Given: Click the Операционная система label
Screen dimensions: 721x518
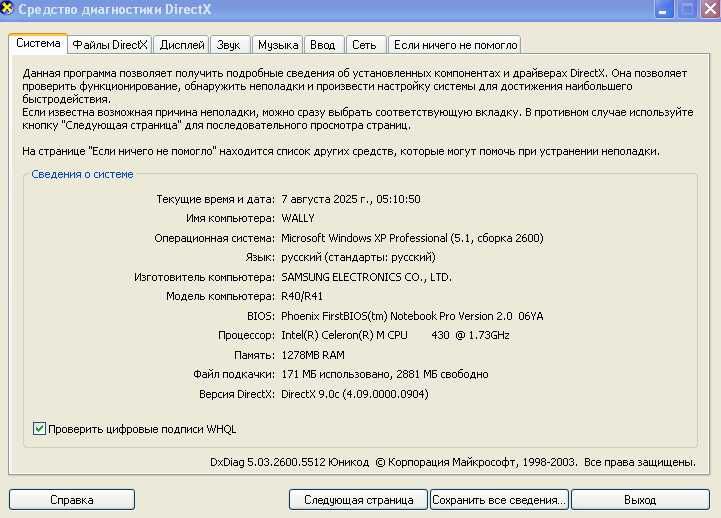Looking at the screenshot, I should [214, 238].
